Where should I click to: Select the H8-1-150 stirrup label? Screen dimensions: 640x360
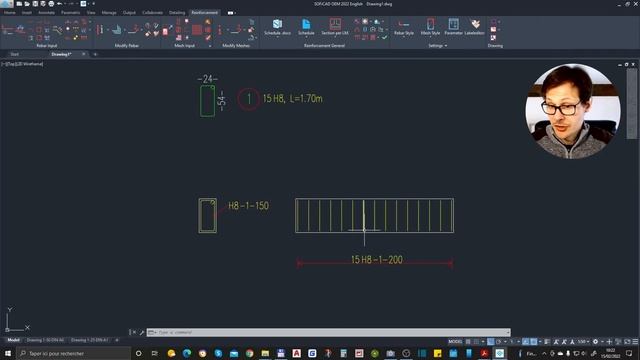[x=248, y=206]
